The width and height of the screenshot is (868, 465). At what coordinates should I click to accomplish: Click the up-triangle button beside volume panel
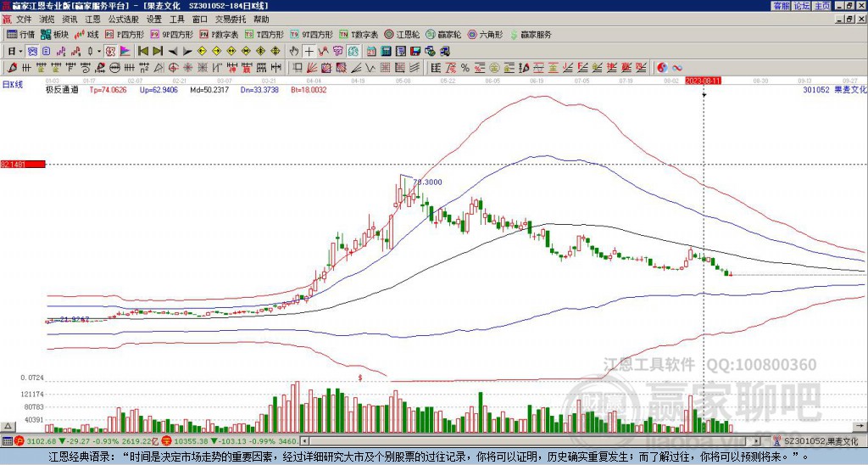8,426
